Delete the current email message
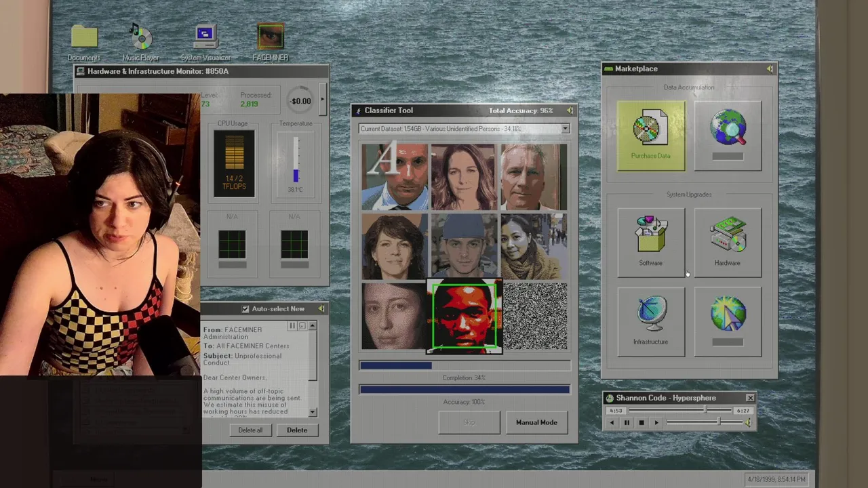Screen dimensions: 868x488 297,430
